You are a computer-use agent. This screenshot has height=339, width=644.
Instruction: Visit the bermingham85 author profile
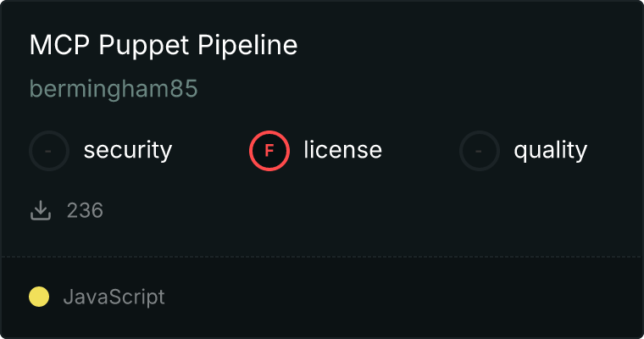coord(114,89)
